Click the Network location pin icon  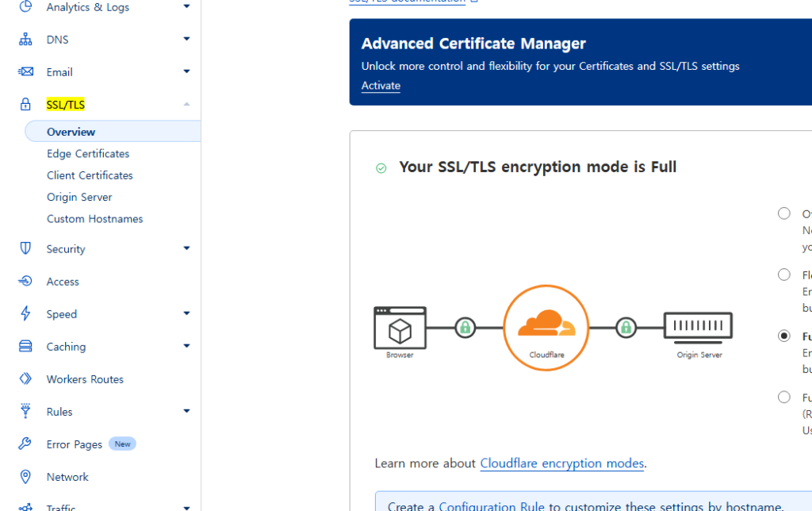pos(25,476)
